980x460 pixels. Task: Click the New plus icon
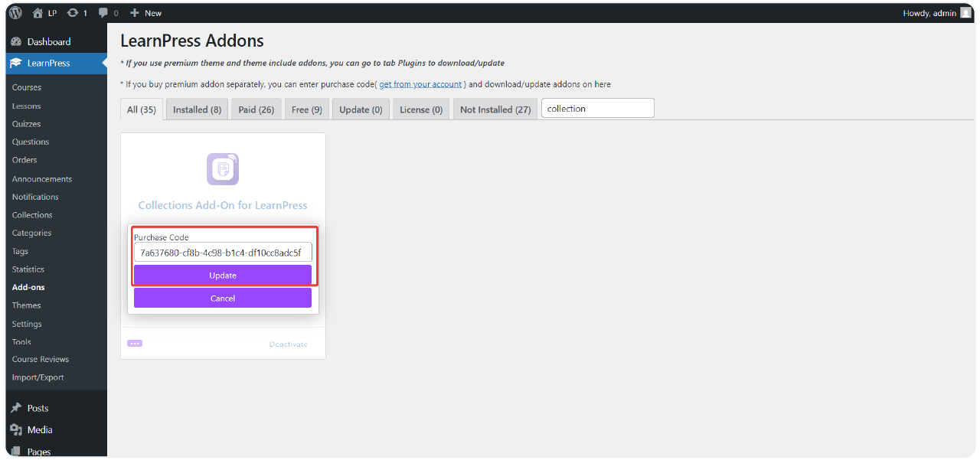135,13
